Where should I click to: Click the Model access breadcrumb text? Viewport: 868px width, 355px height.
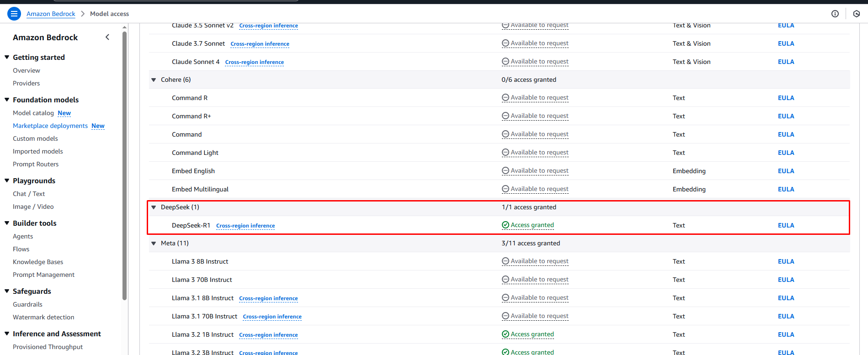click(x=109, y=14)
